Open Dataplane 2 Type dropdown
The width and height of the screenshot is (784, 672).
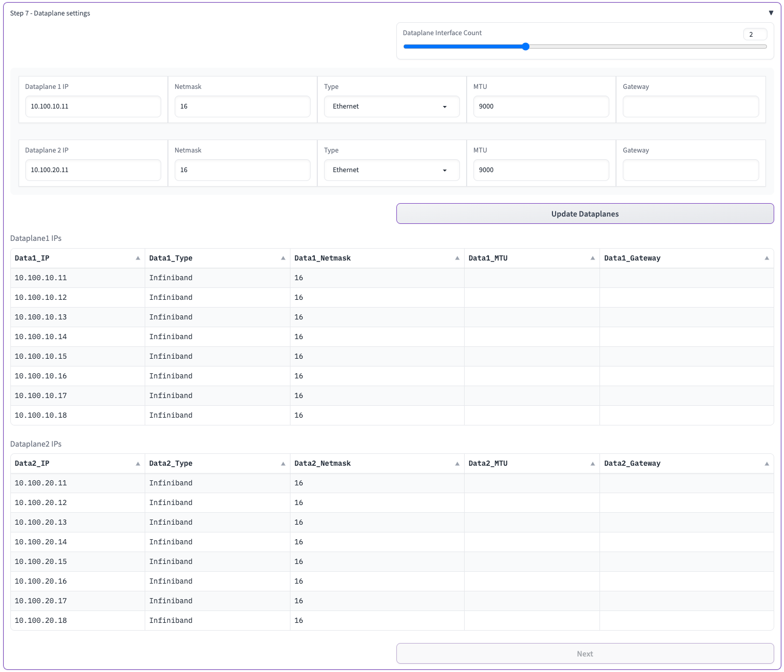pyautogui.click(x=391, y=170)
